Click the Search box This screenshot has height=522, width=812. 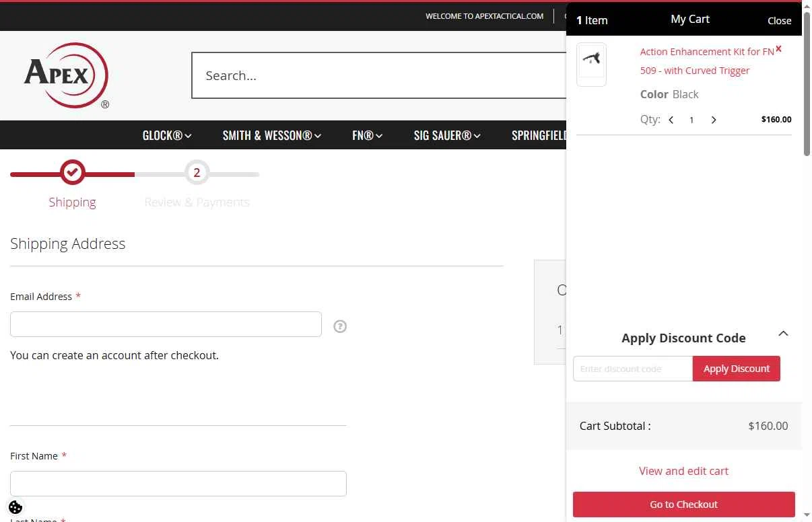(379, 75)
